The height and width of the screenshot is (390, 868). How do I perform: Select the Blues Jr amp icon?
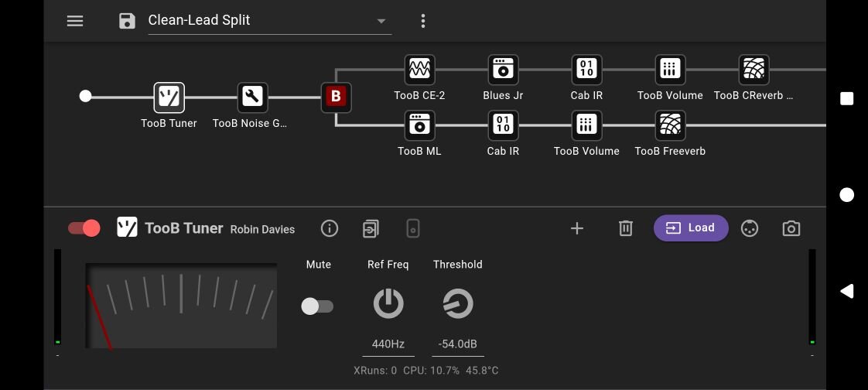click(x=503, y=70)
